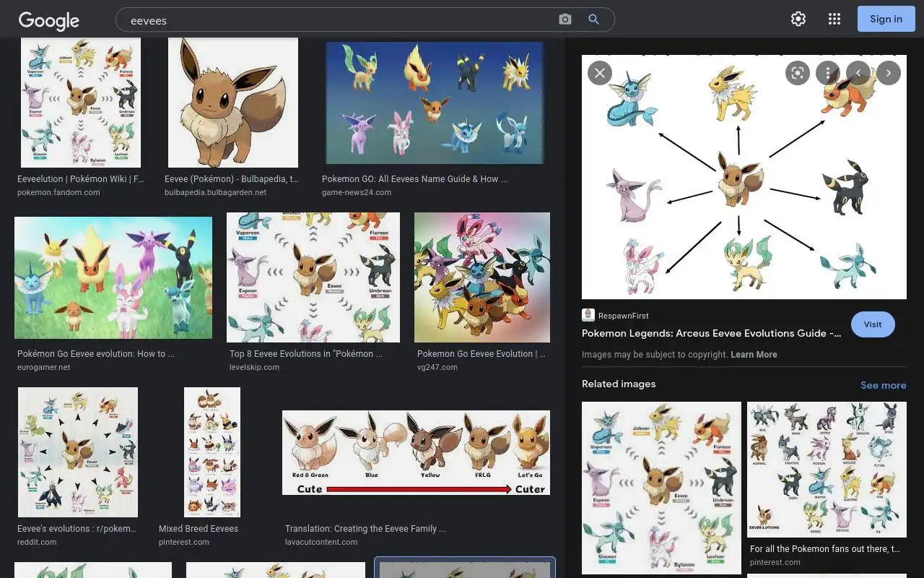Image resolution: width=924 pixels, height=578 pixels.
Task: Open the Cute to Cuter Eevee image
Action: (416, 452)
